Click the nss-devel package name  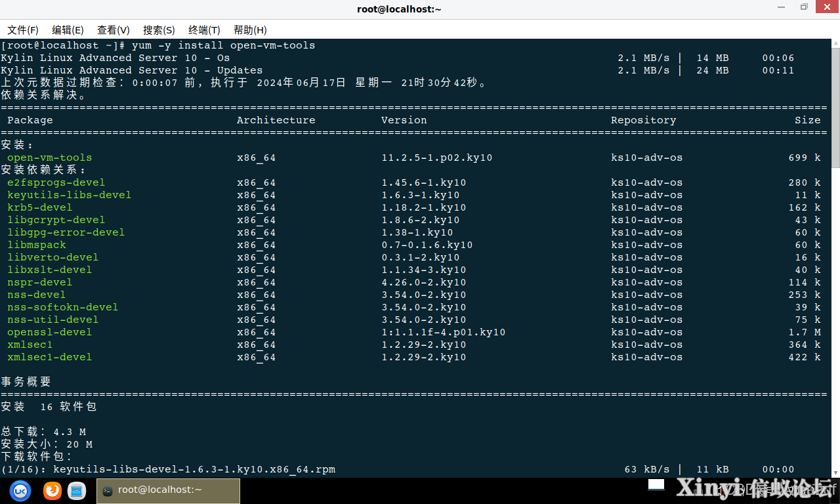click(x=36, y=295)
